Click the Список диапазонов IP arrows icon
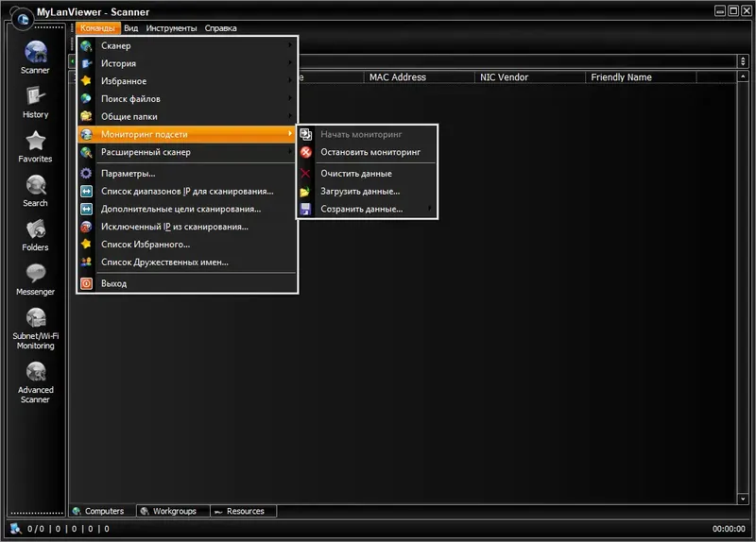756x542 pixels. click(86, 192)
